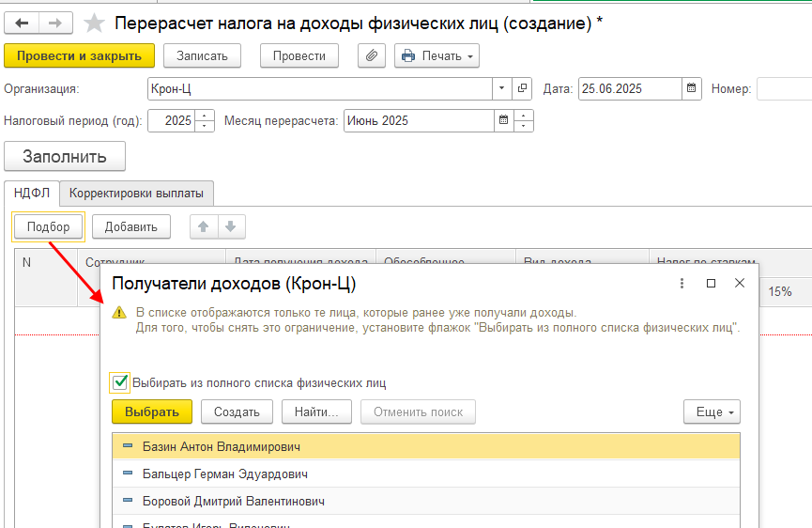Click the paperclip attachments icon
Image resolution: width=812 pixels, height=528 pixels.
point(372,56)
